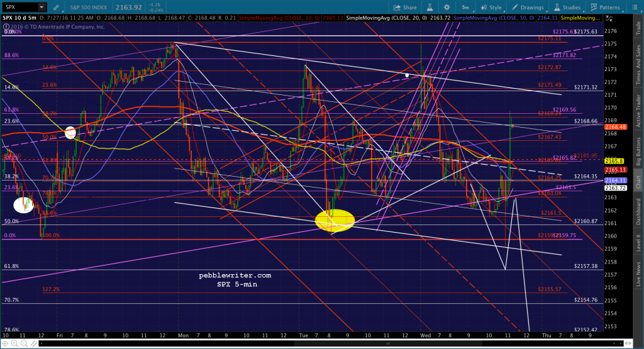The height and width of the screenshot is (349, 644).
Task: Click the Fri date label on time axis
Action: click(60, 335)
